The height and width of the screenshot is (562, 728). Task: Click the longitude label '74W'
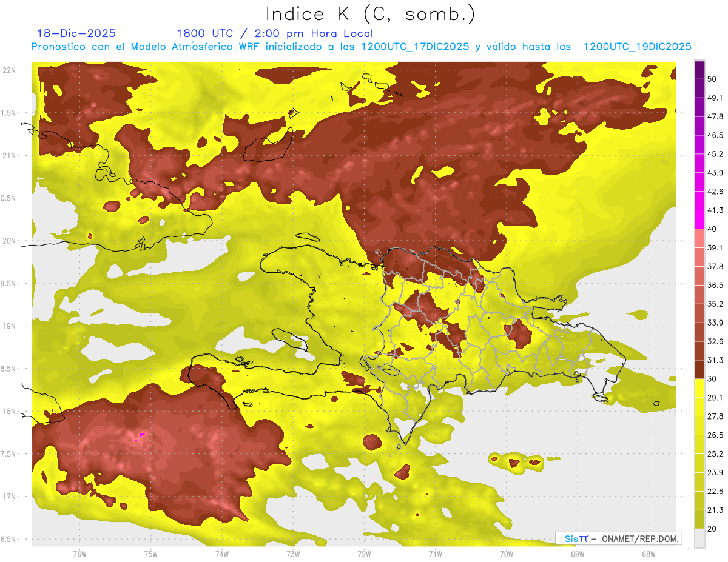(221, 554)
